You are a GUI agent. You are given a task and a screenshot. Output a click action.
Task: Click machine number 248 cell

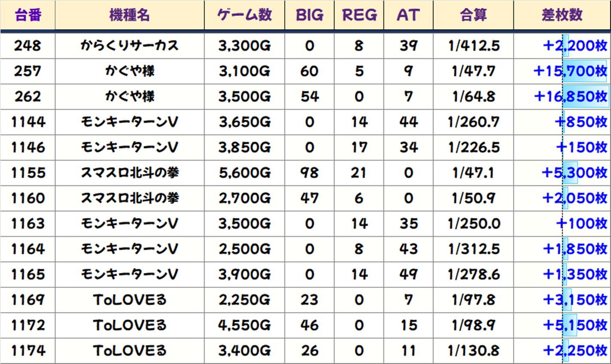(x=28, y=45)
